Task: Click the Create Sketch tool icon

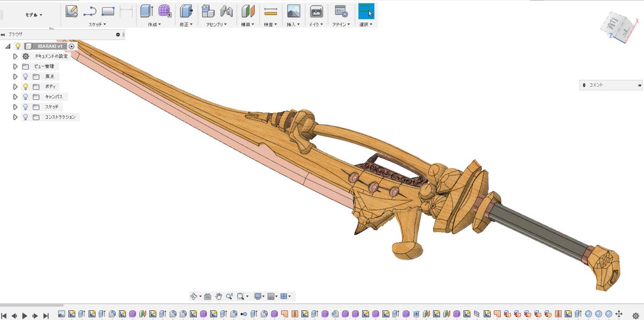Action: pyautogui.click(x=71, y=11)
